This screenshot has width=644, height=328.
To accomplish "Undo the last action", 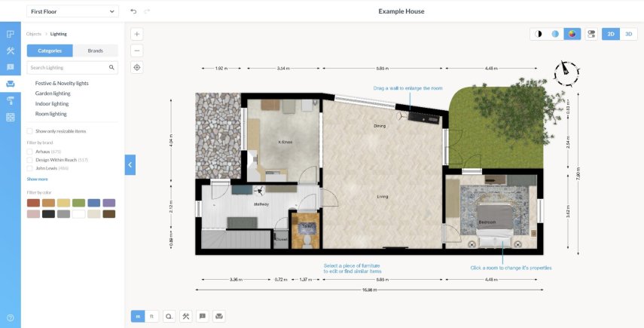I will [133, 11].
